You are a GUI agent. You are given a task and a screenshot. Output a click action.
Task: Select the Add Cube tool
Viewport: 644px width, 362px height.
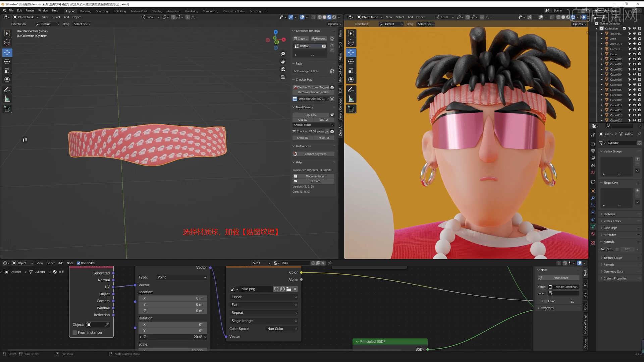pyautogui.click(x=7, y=109)
